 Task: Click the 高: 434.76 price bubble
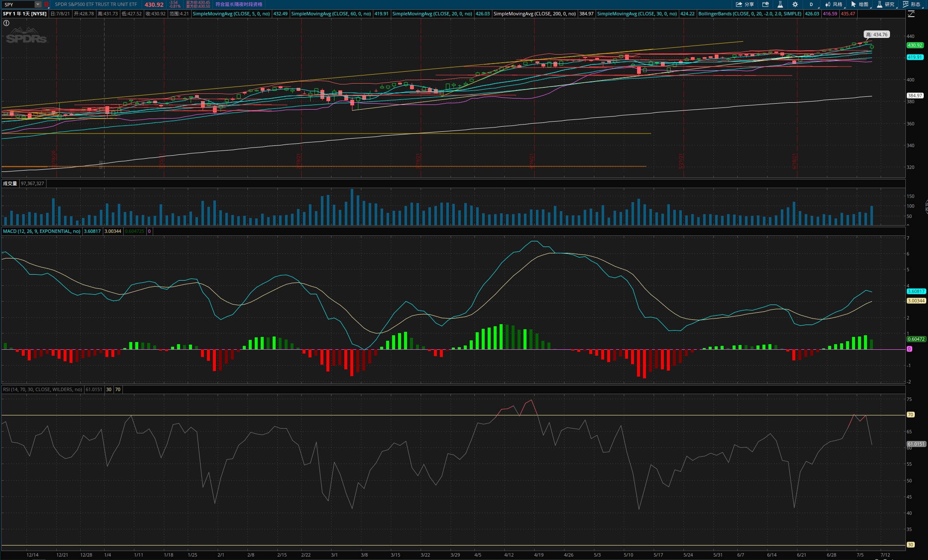click(x=876, y=35)
